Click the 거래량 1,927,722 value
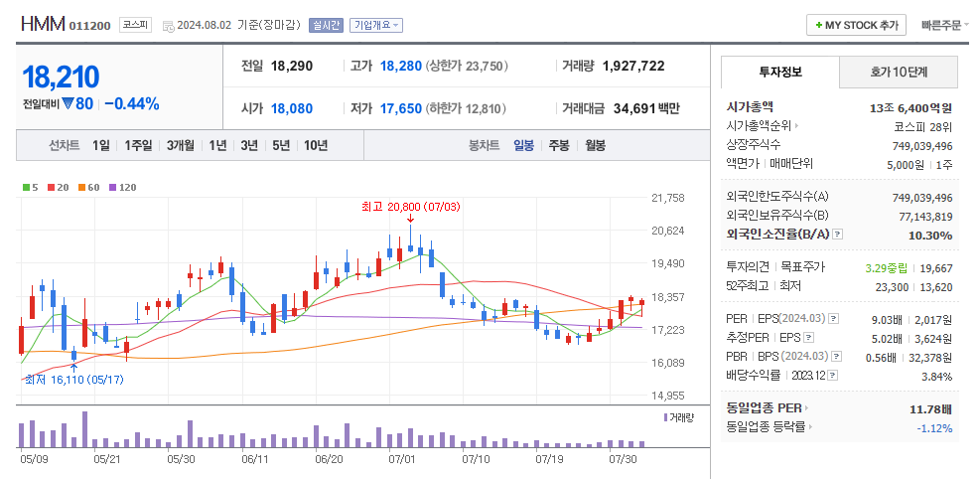 pyautogui.click(x=633, y=66)
